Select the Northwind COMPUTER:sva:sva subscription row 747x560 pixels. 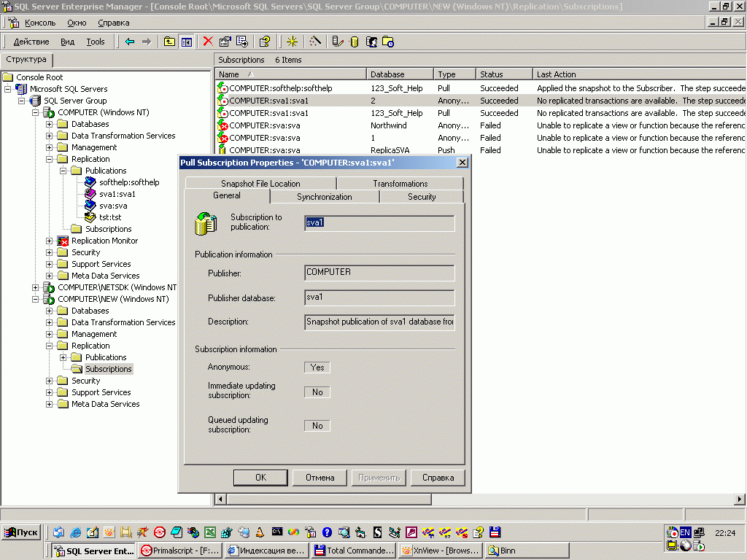coord(480,125)
